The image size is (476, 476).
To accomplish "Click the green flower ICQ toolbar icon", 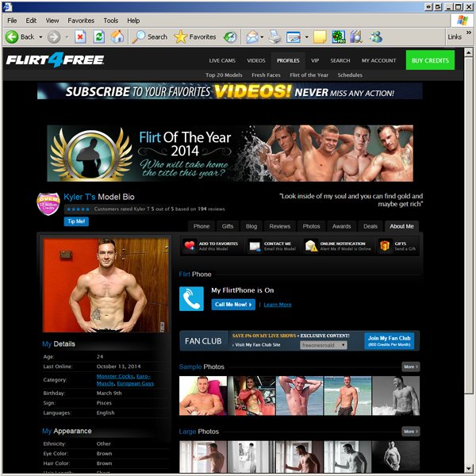I will click(338, 37).
